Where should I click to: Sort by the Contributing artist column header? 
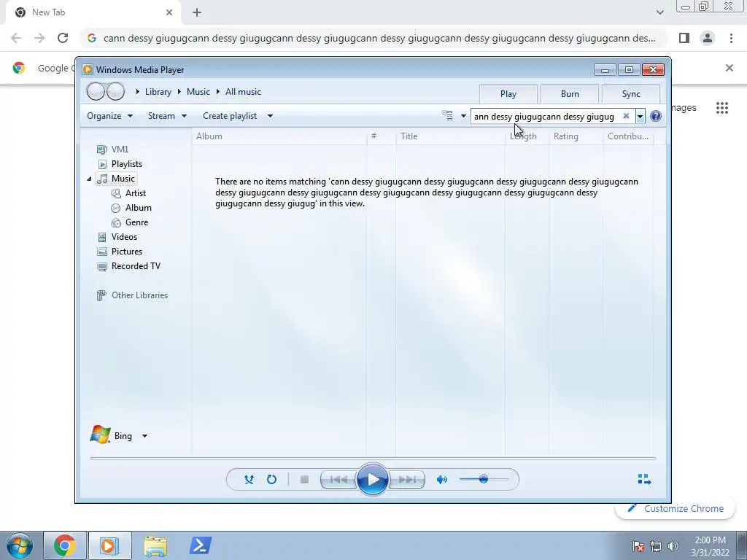click(x=628, y=136)
